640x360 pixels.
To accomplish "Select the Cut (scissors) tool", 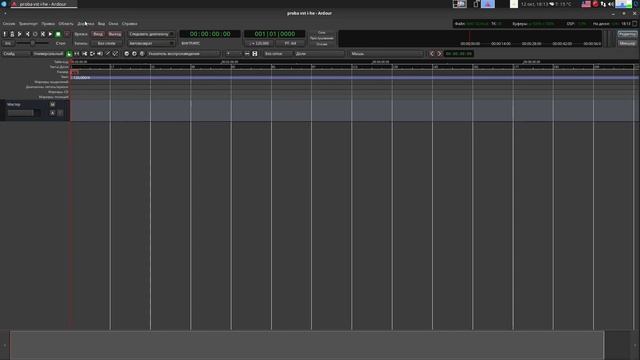I will 84,54.
